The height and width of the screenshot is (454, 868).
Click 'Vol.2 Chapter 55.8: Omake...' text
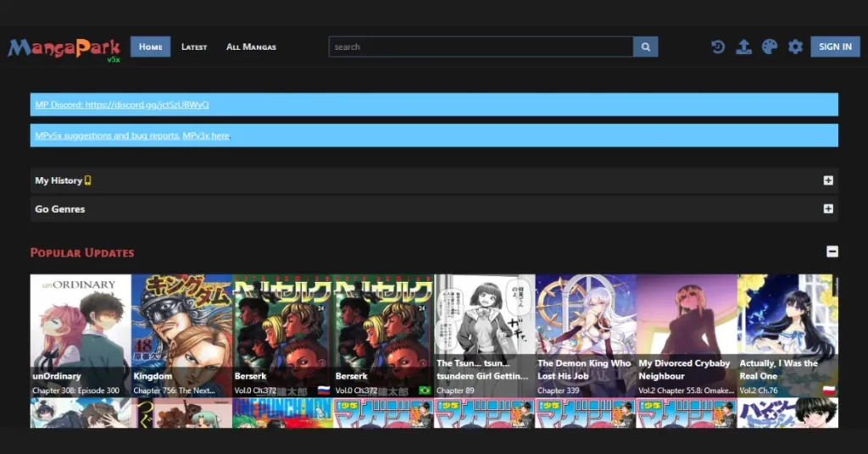click(687, 390)
